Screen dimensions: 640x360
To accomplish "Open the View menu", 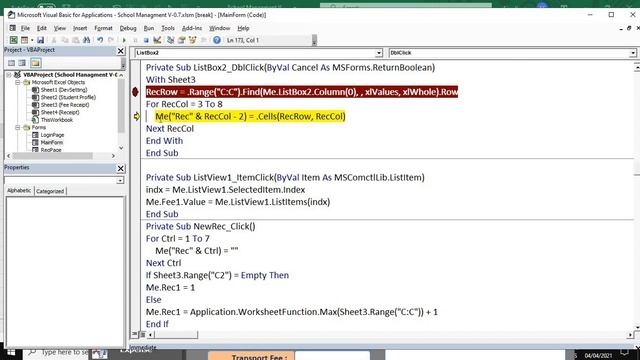I will [x=60, y=28].
